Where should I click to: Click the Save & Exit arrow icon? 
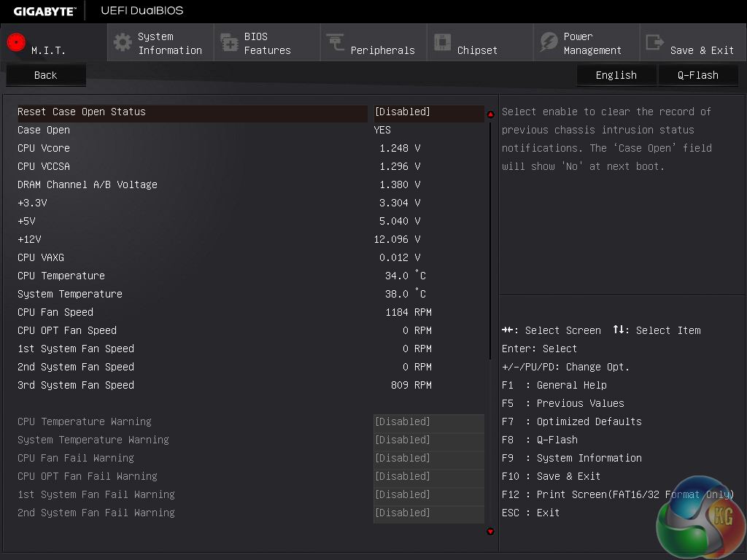655,42
